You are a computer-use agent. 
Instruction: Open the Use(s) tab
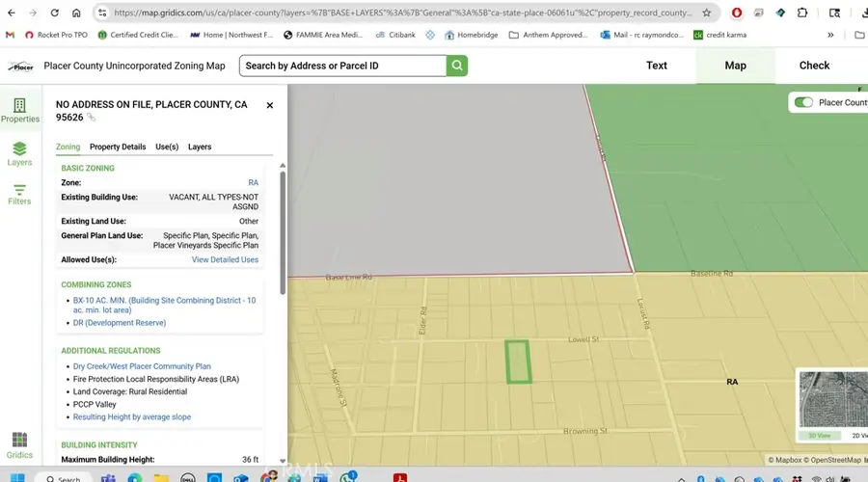[167, 147]
